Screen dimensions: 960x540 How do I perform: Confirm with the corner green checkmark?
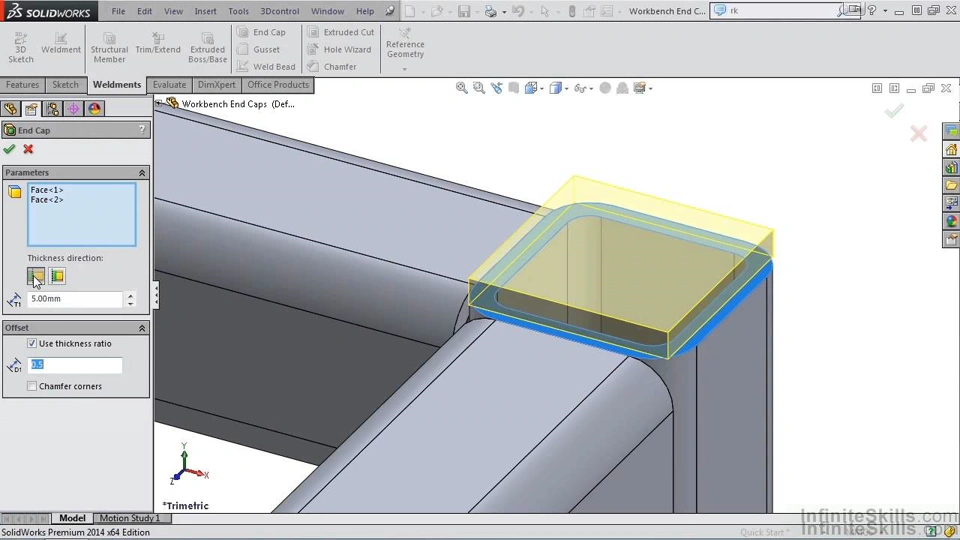click(x=894, y=111)
